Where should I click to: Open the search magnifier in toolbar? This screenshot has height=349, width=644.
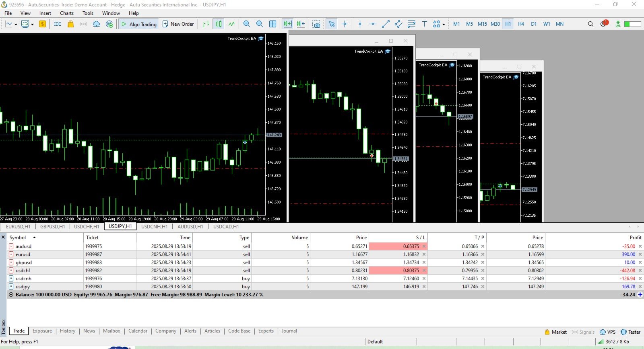coord(590,24)
